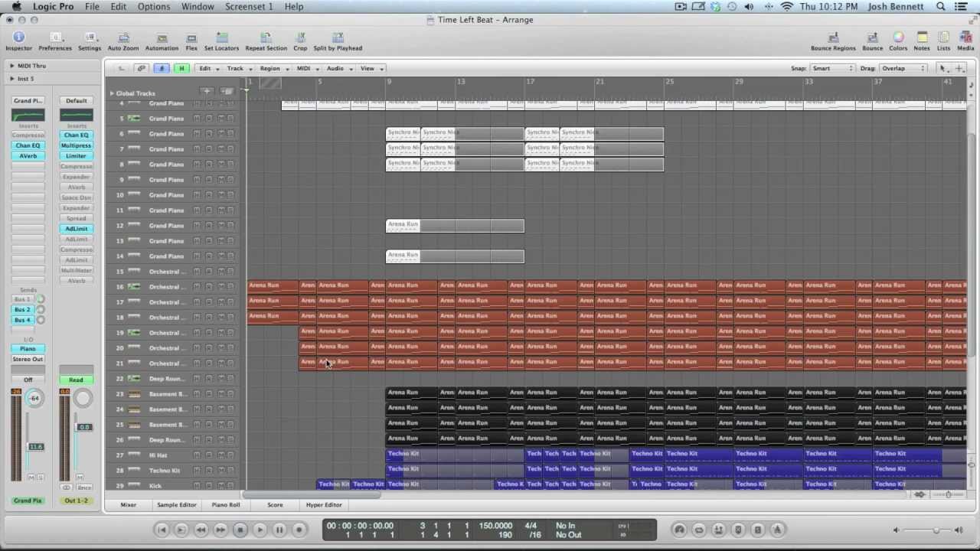The width and height of the screenshot is (980, 551).
Task: Toggle the highlighted AdLimit insert
Action: (x=76, y=229)
